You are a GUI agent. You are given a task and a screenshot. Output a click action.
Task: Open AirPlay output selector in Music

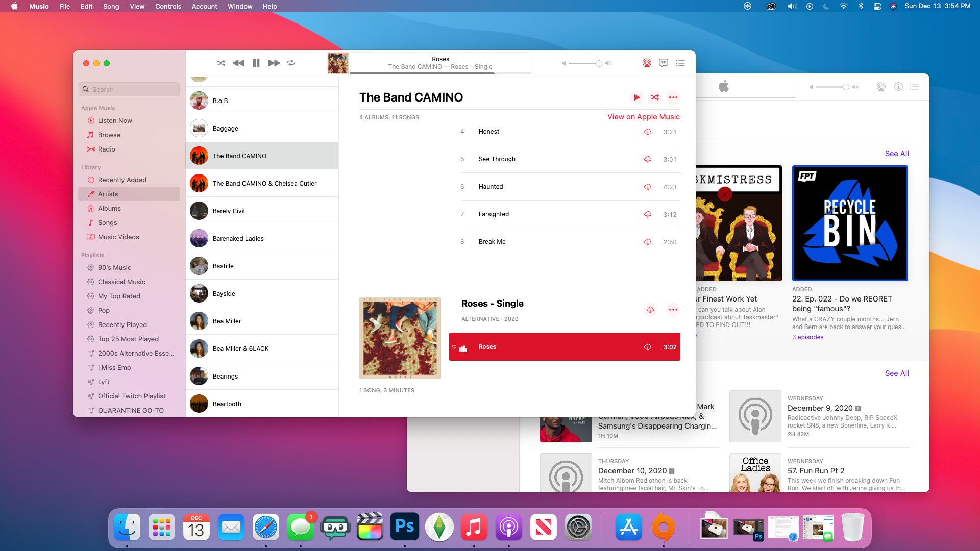pos(647,63)
